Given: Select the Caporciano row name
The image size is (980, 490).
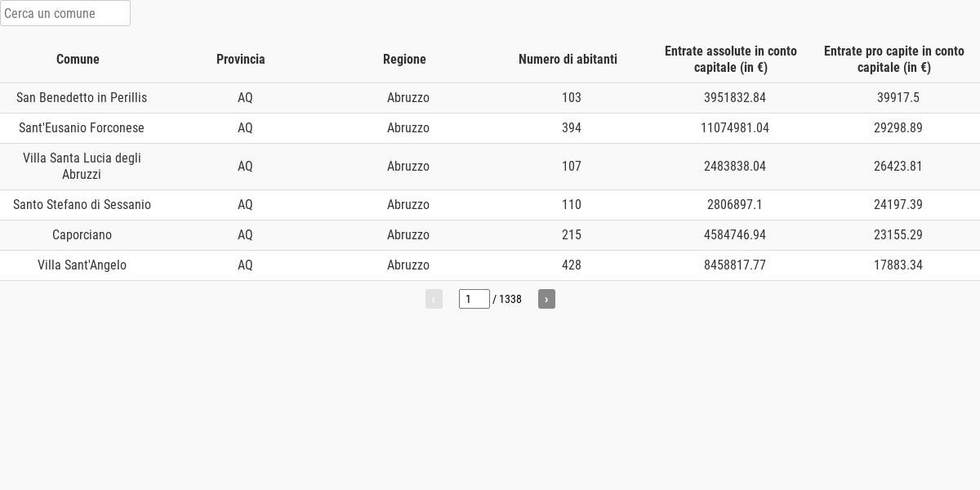Looking at the screenshot, I should click(x=82, y=235).
